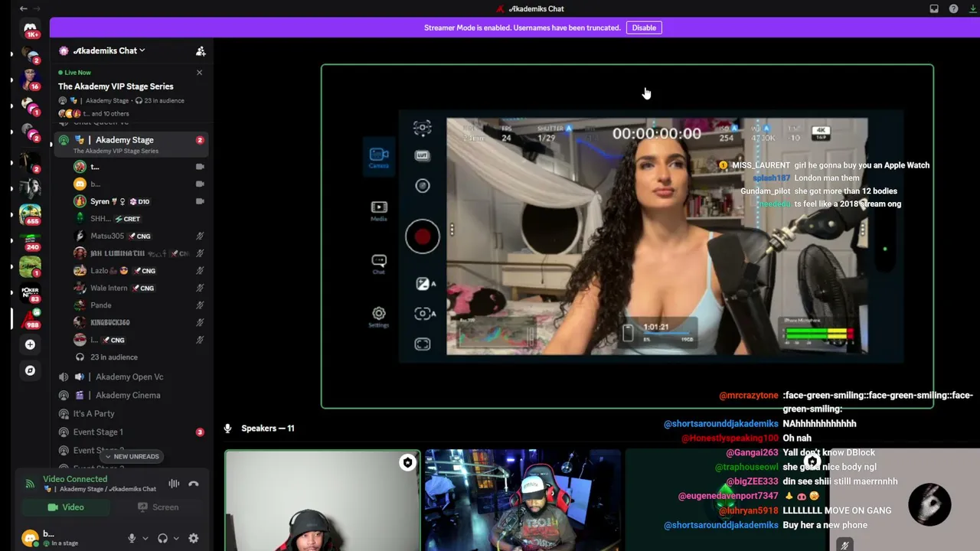Select the lens selector icon in camera app
The width and height of the screenshot is (980, 551).
423,186
